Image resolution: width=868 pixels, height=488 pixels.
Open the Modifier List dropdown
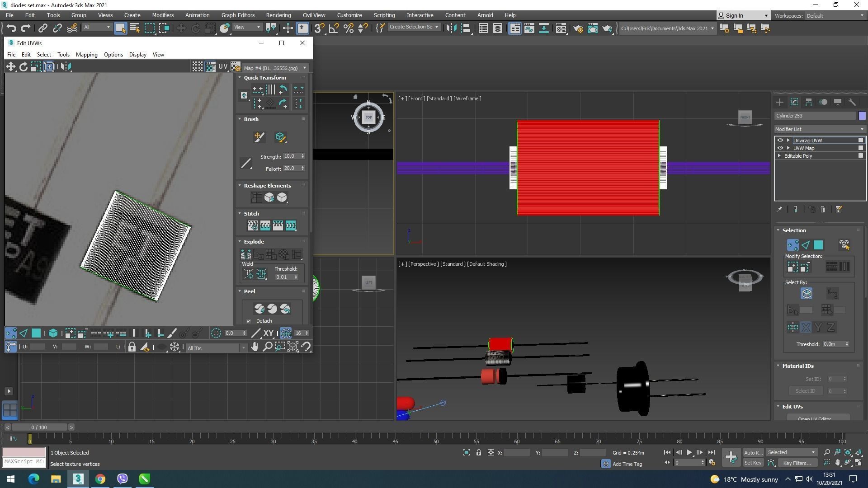click(819, 129)
